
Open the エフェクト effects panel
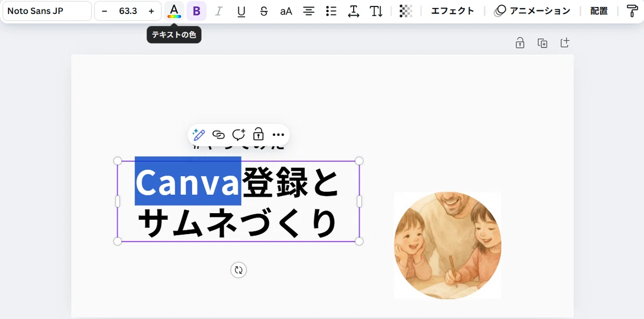click(x=453, y=11)
